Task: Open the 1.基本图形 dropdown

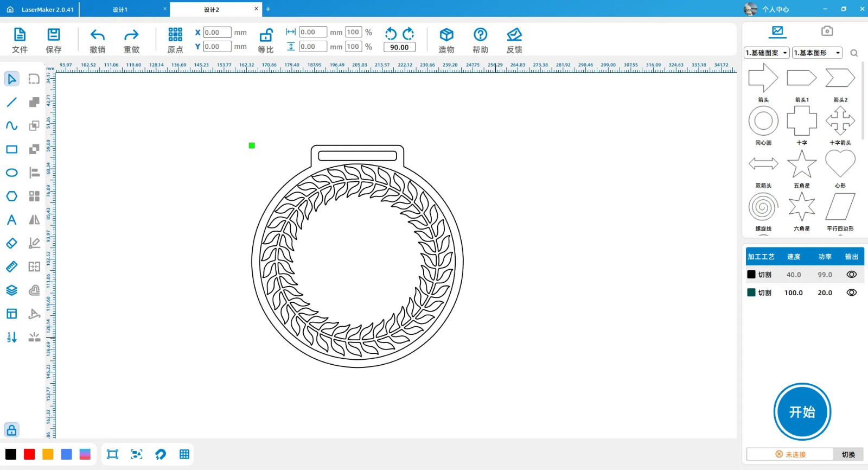Action: point(817,53)
